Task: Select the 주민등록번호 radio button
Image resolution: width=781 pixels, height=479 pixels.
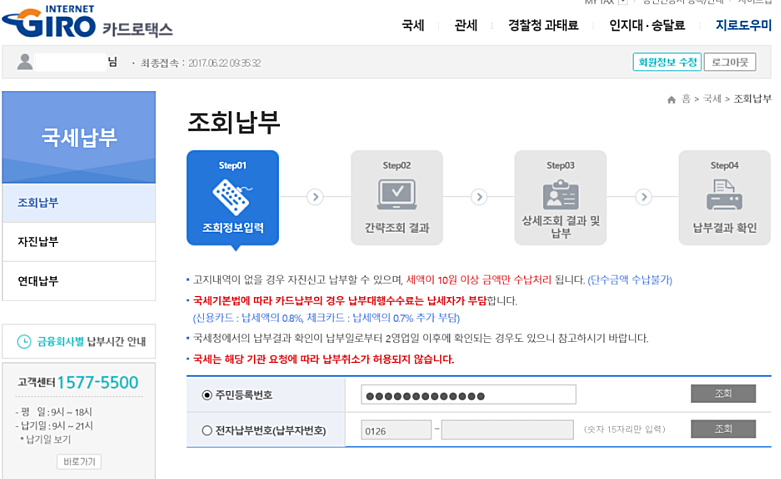Action: click(x=207, y=395)
